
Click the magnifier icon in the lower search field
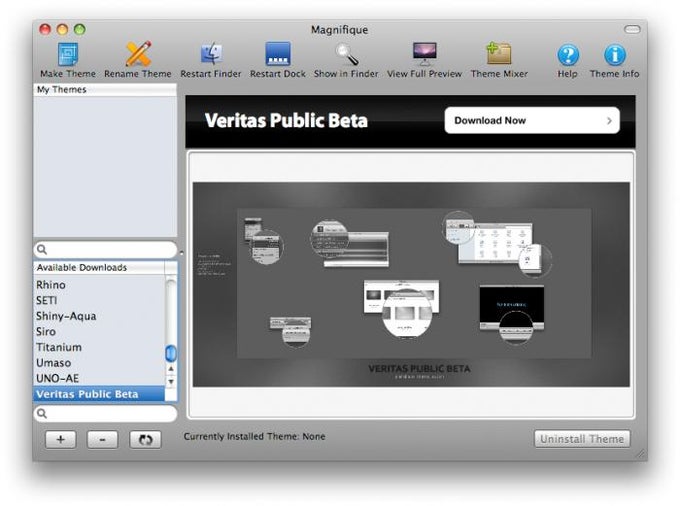pyautogui.click(x=42, y=413)
